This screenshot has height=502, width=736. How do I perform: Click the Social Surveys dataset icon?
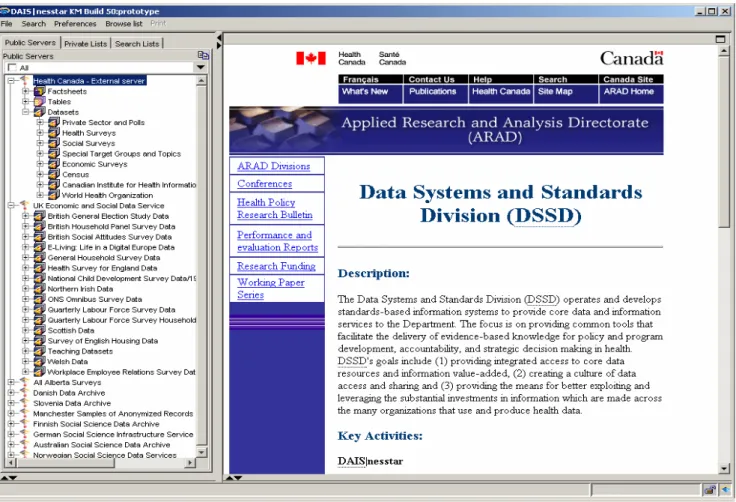click(54, 143)
